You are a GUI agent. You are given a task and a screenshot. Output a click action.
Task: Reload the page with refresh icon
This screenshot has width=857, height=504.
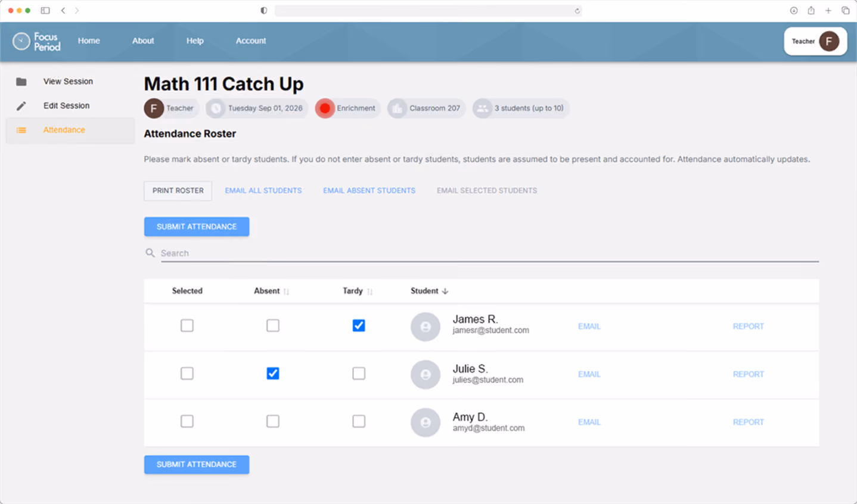577,11
